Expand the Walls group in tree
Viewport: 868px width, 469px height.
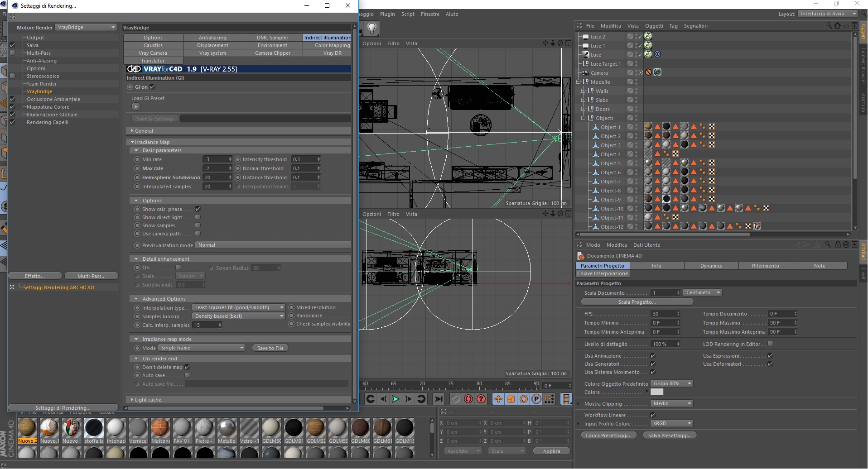click(x=583, y=91)
